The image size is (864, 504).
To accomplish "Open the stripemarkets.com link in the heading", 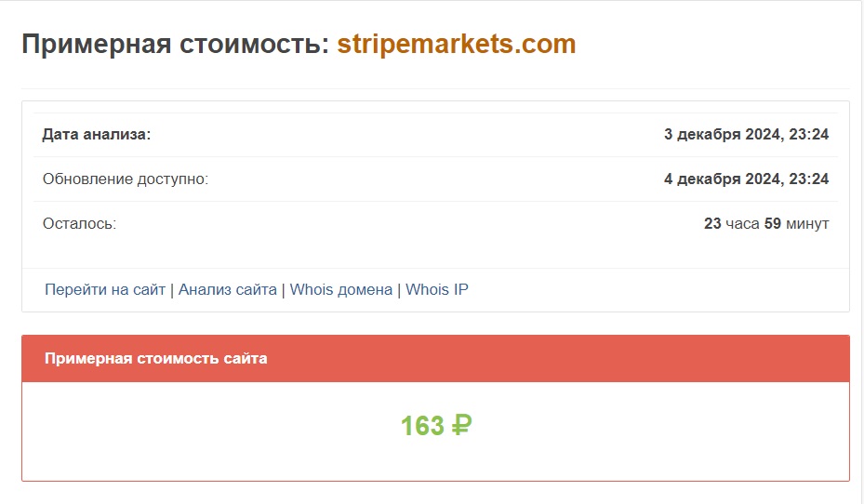I will pyautogui.click(x=456, y=44).
